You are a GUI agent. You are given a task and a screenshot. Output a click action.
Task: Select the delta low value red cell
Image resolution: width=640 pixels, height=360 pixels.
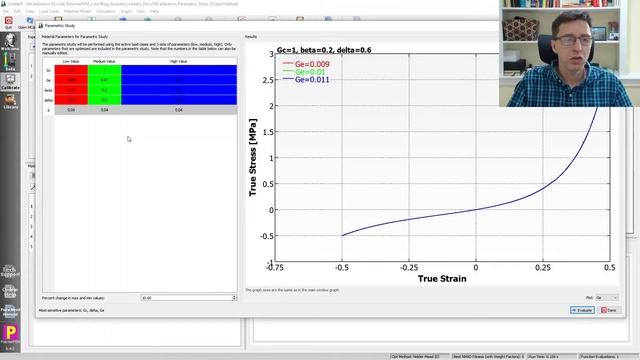point(71,100)
